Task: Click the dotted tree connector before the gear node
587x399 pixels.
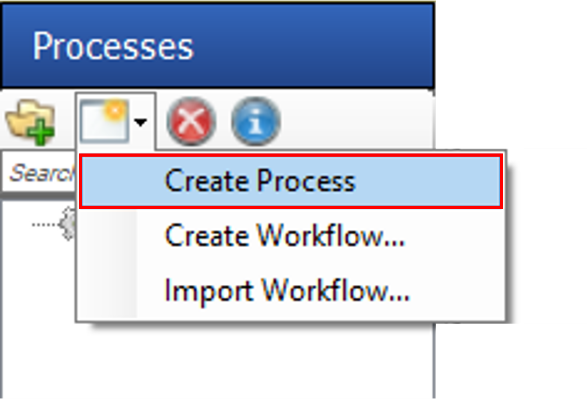Action: coord(45,225)
